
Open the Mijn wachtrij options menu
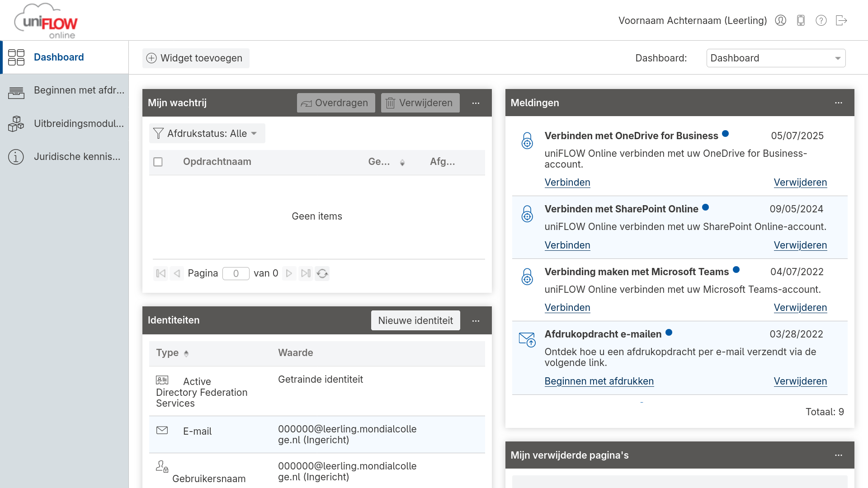pos(476,103)
